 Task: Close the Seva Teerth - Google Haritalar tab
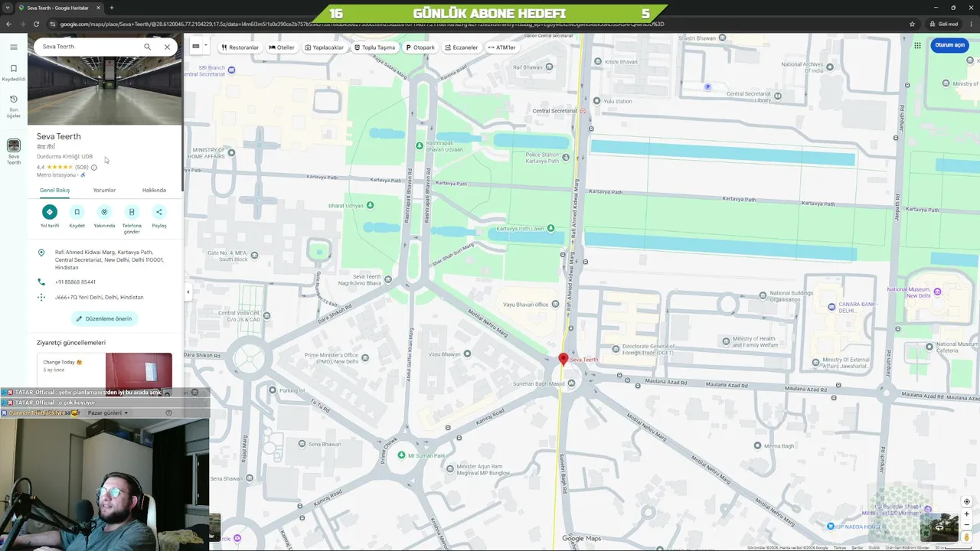tap(98, 8)
